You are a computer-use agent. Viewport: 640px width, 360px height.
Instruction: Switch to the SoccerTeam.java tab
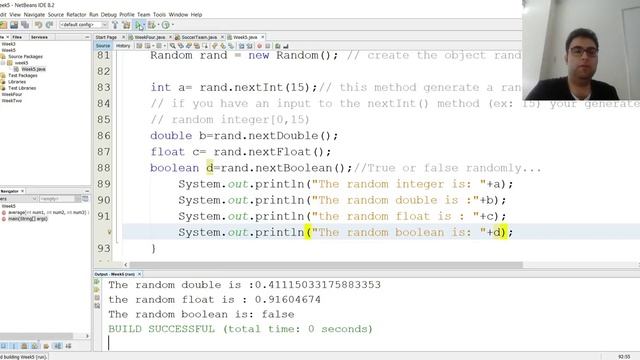(x=199, y=37)
